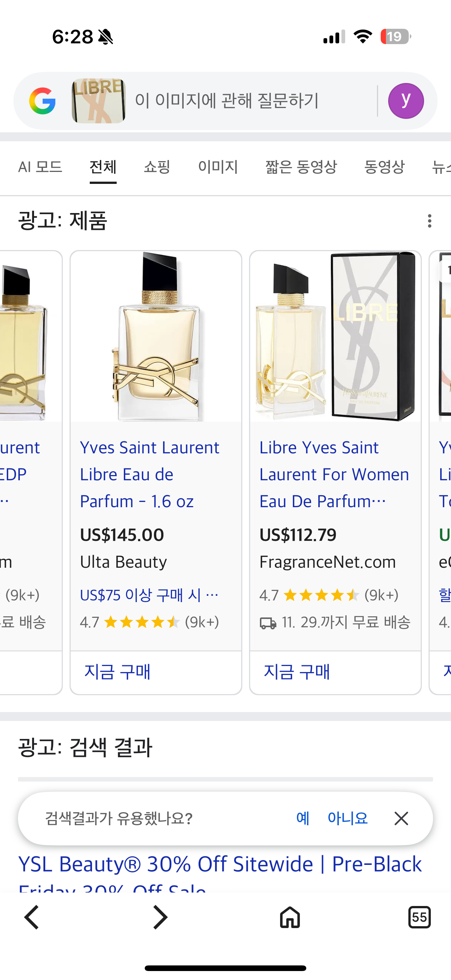Tap the Google logo icon
451x980 pixels.
[x=42, y=101]
